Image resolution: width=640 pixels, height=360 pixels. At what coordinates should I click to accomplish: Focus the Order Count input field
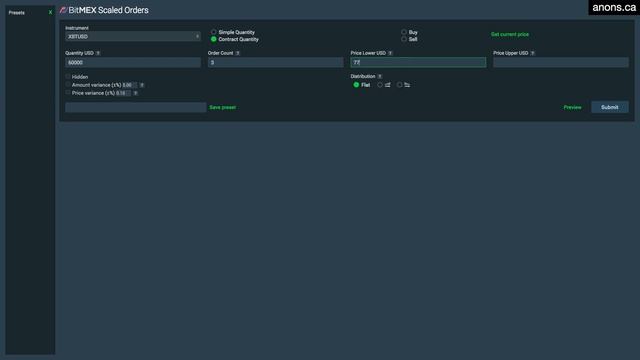pyautogui.click(x=276, y=62)
